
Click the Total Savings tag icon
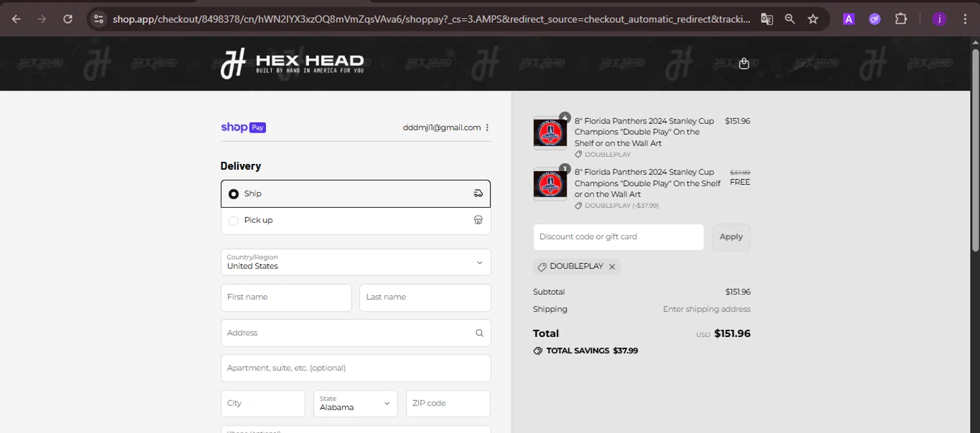(x=538, y=351)
